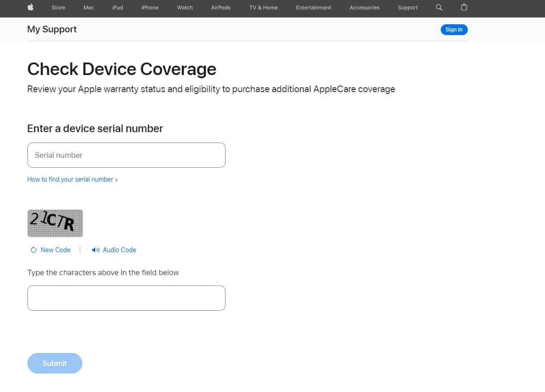Open the Mac menu item

click(x=89, y=8)
